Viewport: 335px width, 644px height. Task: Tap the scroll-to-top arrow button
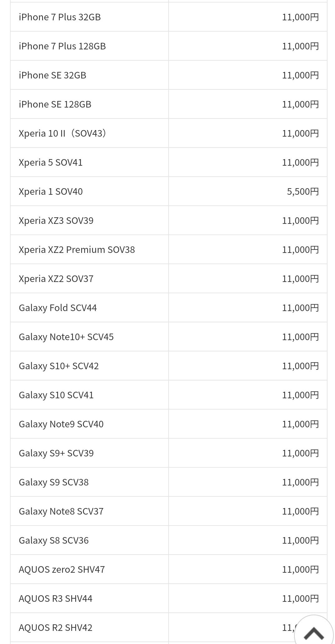[313, 632]
